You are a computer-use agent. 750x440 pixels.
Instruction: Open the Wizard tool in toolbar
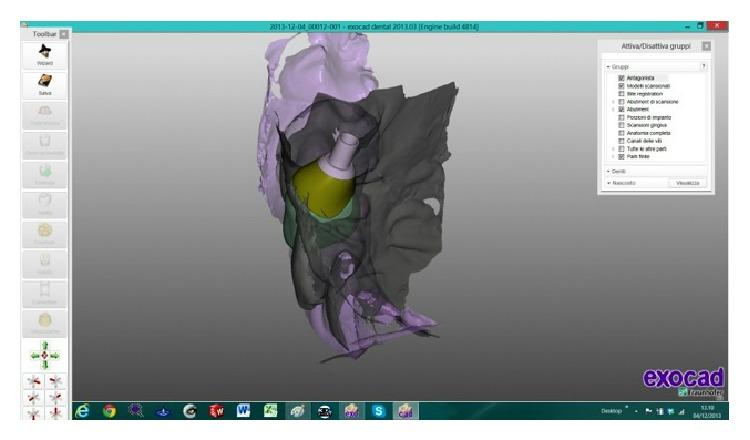[x=45, y=53]
